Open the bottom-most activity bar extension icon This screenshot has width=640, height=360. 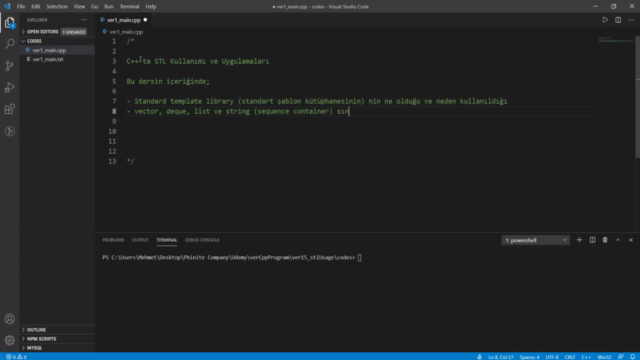tap(9, 131)
